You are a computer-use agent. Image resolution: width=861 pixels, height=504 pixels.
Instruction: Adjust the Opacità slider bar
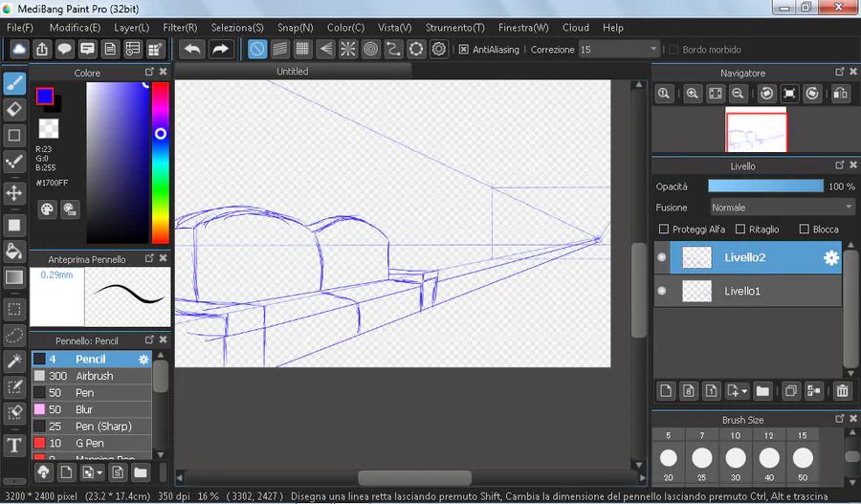coord(765,186)
